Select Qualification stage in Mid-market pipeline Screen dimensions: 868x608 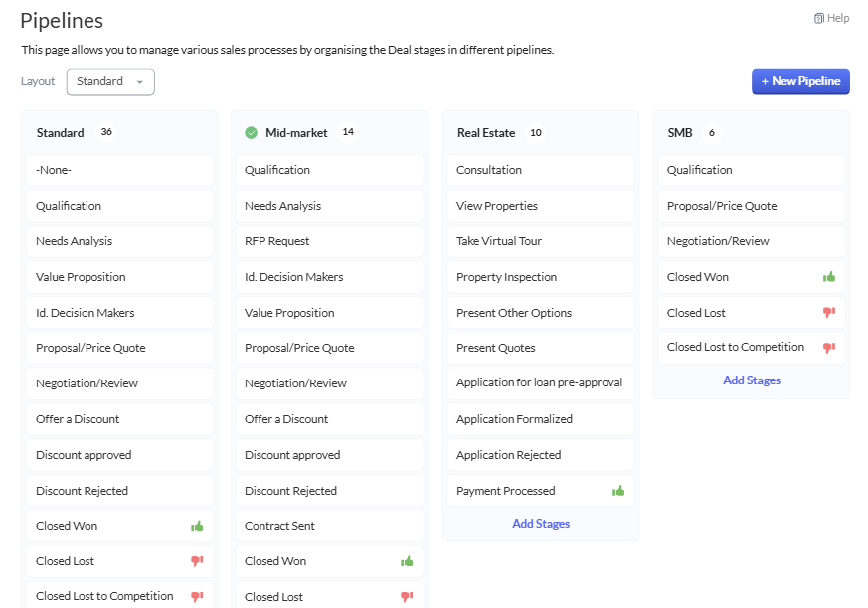pyautogui.click(x=329, y=171)
